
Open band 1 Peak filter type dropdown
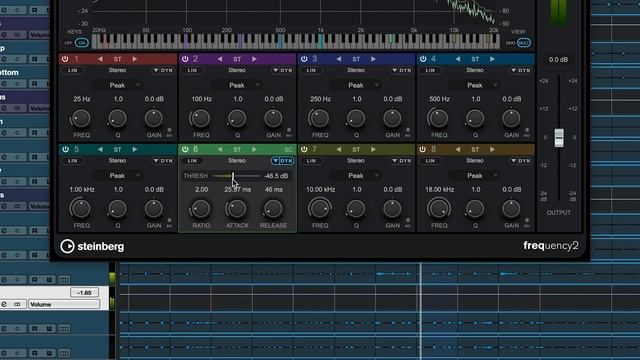tap(117, 85)
